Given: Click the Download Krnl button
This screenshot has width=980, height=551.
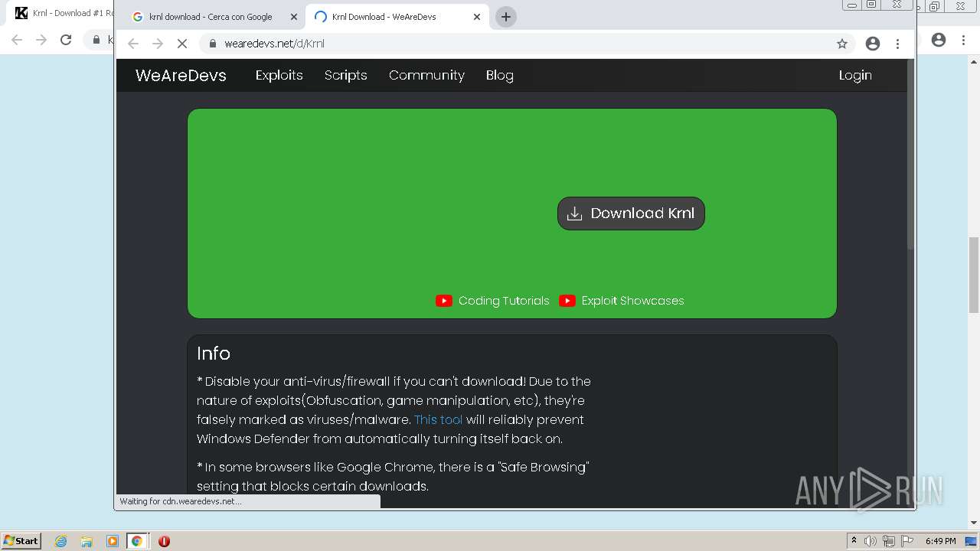Looking at the screenshot, I should tap(631, 214).
